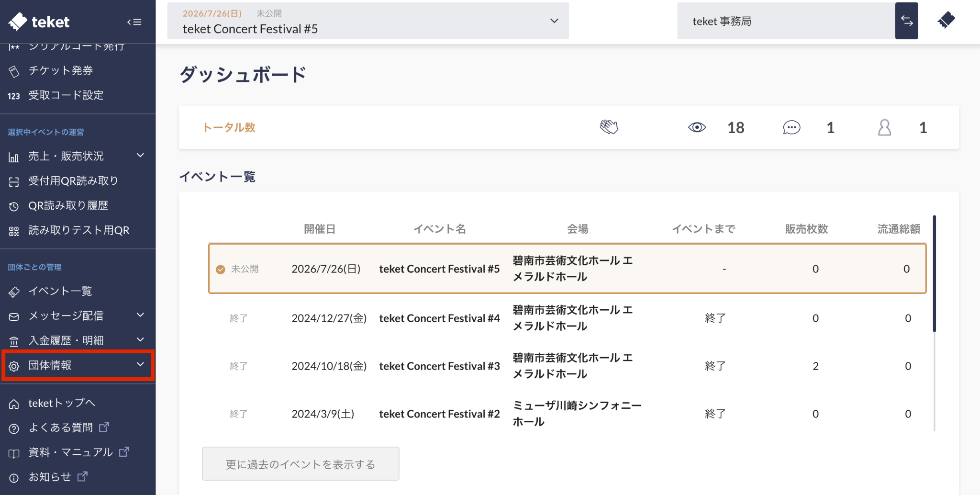This screenshot has height=495, width=980.
Task: Click the 入金履歴 bank icon
Action: click(14, 341)
